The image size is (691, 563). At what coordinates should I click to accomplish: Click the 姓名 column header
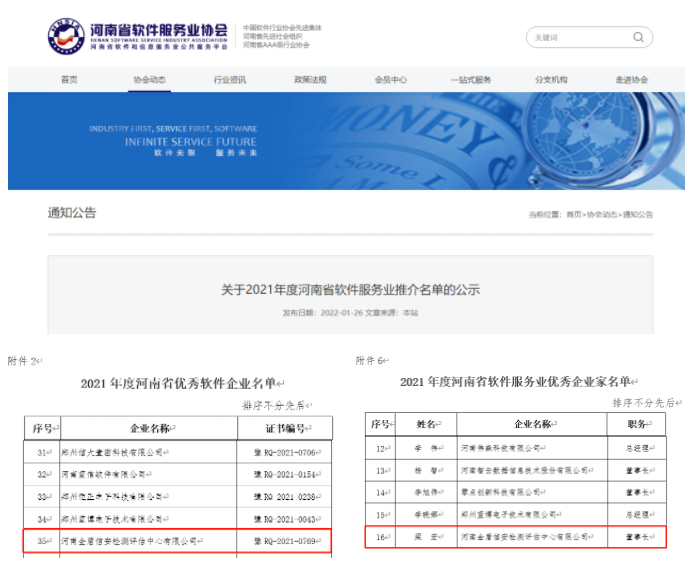426,424
